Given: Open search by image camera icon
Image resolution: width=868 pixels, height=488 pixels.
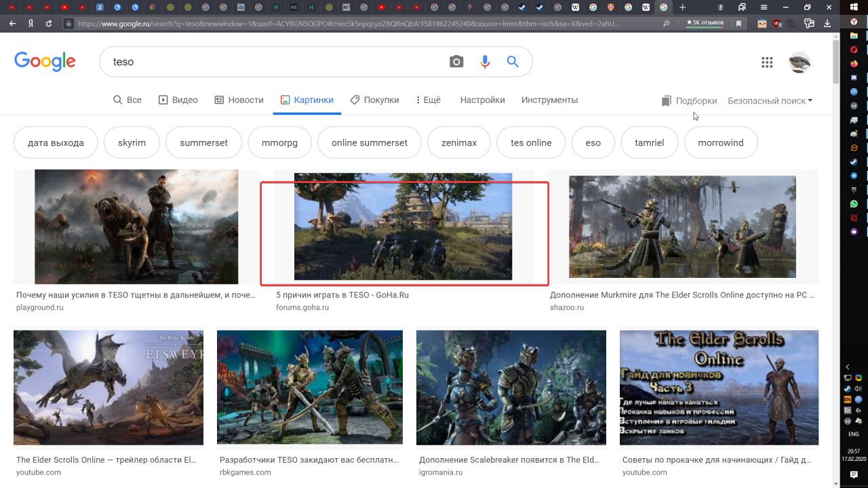Looking at the screenshot, I should 456,62.
